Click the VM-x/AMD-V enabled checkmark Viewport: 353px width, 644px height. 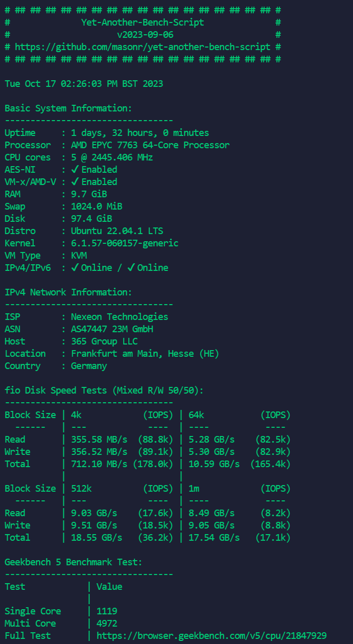tap(75, 181)
